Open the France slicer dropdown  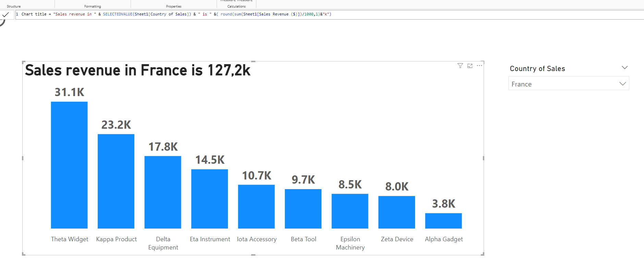point(622,84)
